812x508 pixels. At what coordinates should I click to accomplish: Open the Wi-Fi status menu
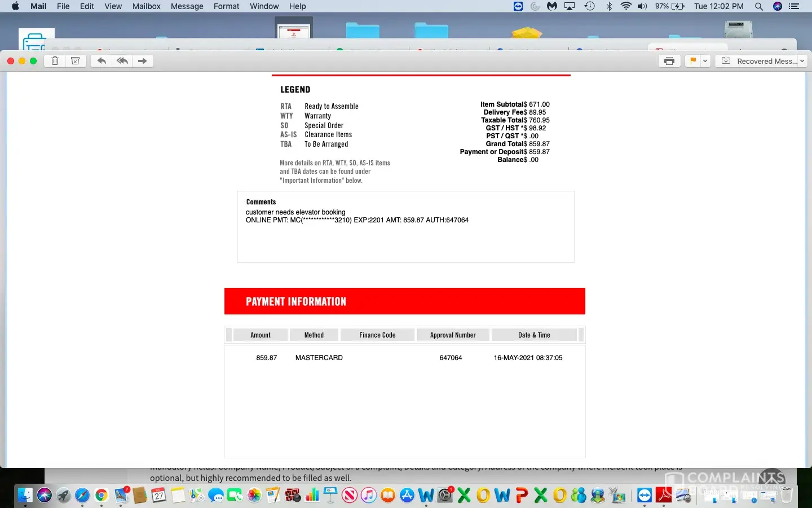626,6
